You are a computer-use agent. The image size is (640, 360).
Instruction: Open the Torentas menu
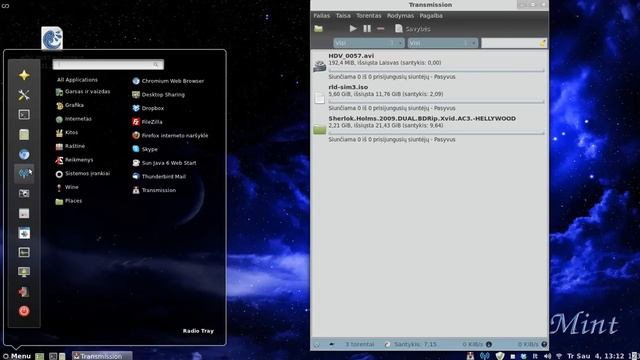coord(369,16)
